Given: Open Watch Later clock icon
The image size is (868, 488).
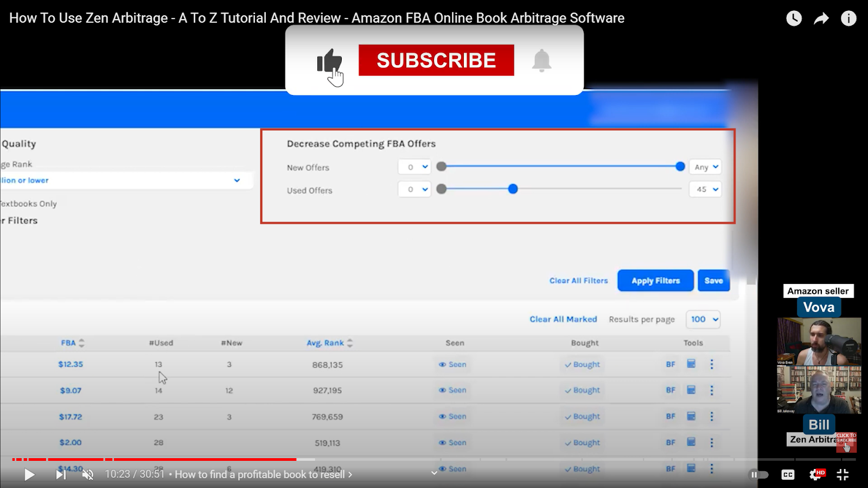Looking at the screenshot, I should click(794, 18).
